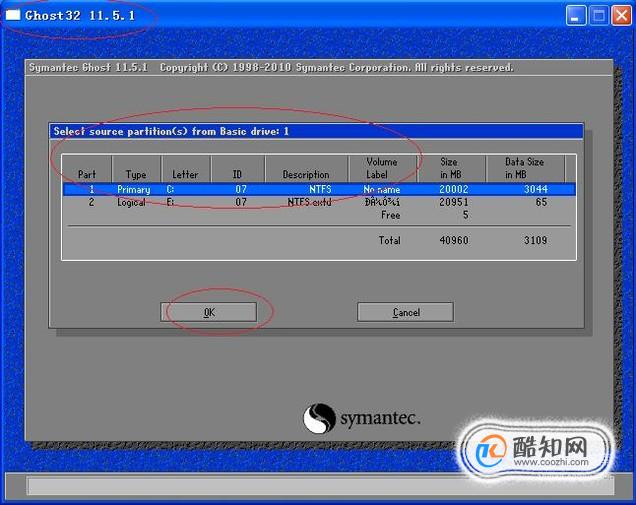The width and height of the screenshot is (636, 505).
Task: Minimize the Ghost32 window
Action: click(x=575, y=16)
